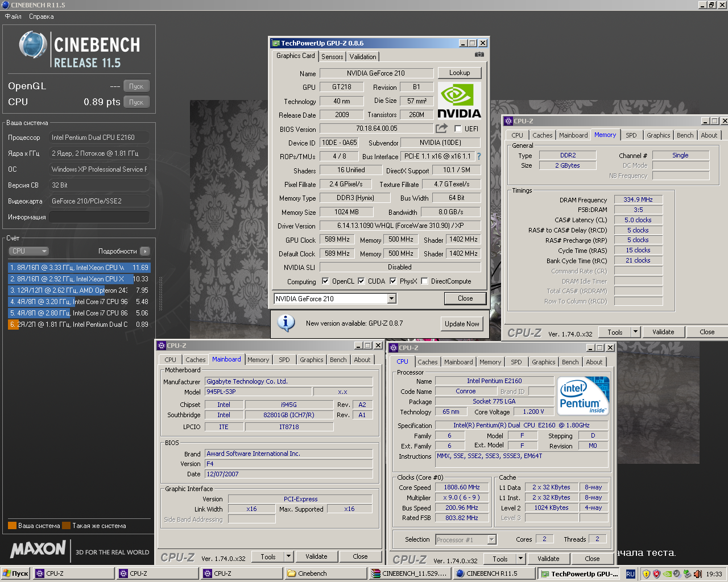
Task: Click the title icon of CPU-Z CPU-tab window
Action: (x=393, y=348)
